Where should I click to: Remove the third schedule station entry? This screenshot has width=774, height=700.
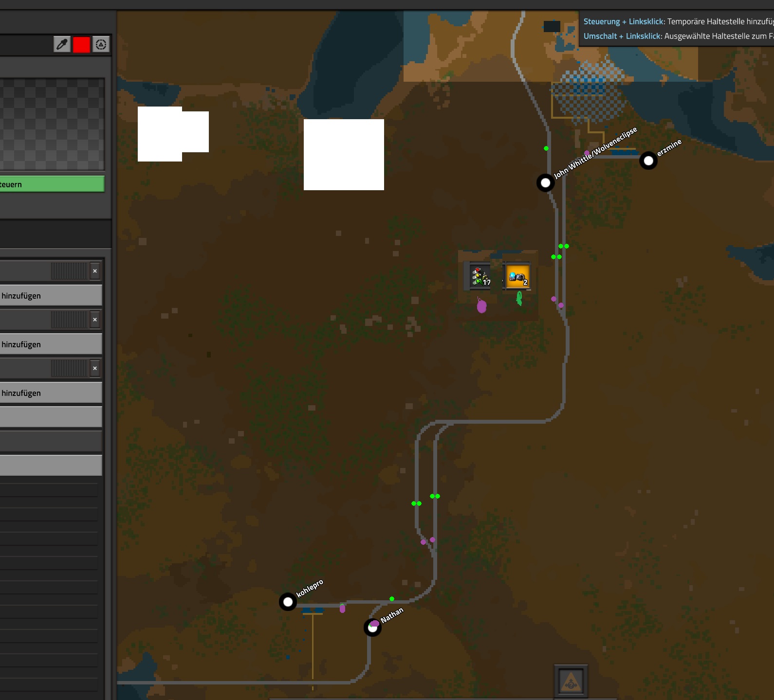point(95,368)
